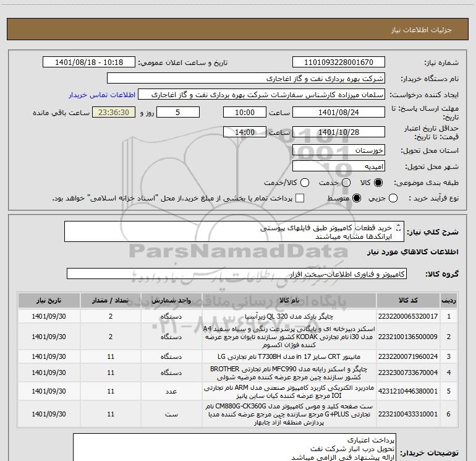Click the QL 320 barcode printer item name
The height and width of the screenshot is (461, 476).
point(289,316)
